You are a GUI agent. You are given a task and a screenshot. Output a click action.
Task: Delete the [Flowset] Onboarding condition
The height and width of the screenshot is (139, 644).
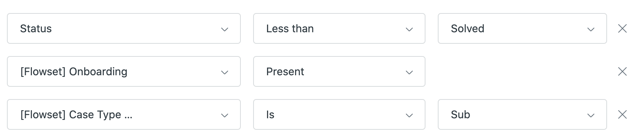coord(622,71)
